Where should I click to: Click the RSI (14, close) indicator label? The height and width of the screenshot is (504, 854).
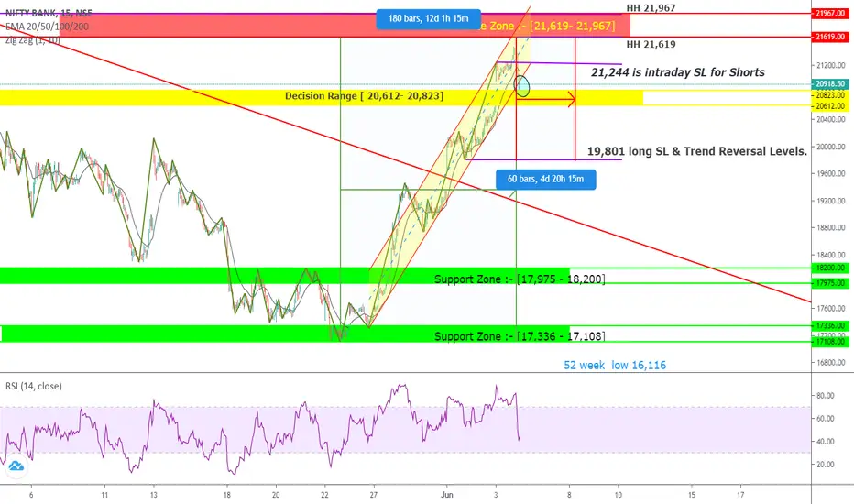click(34, 386)
